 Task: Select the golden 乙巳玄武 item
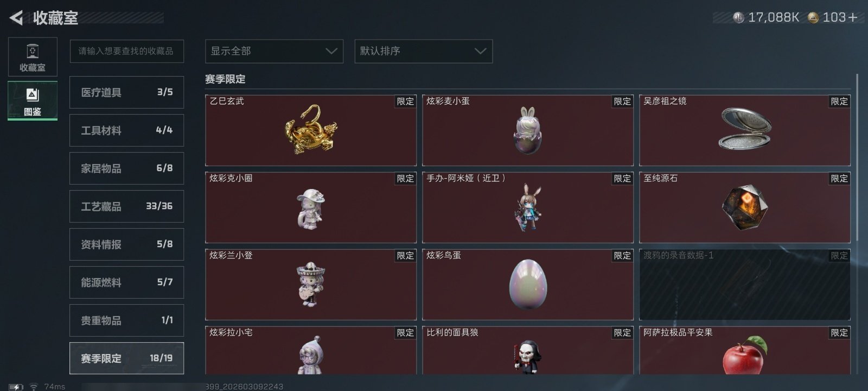coord(311,130)
